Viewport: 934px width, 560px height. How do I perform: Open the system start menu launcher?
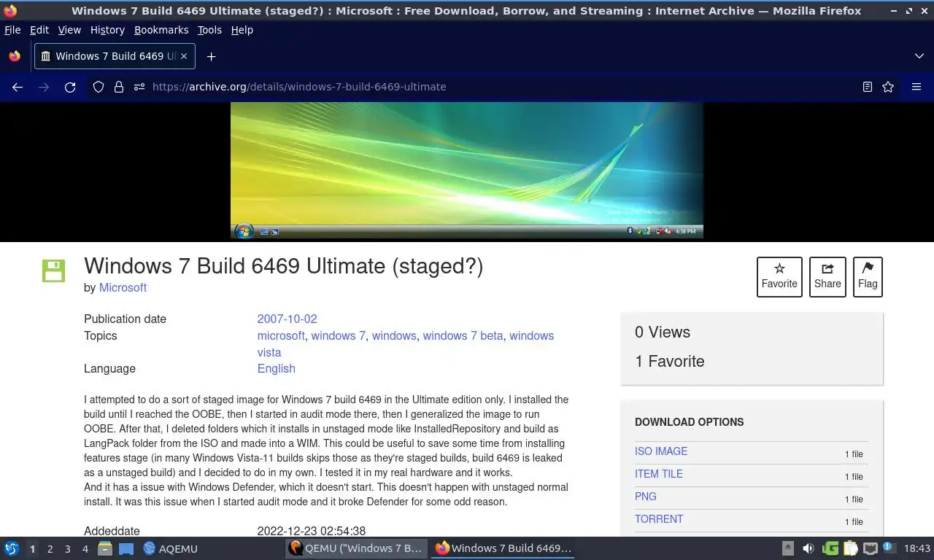point(12,548)
